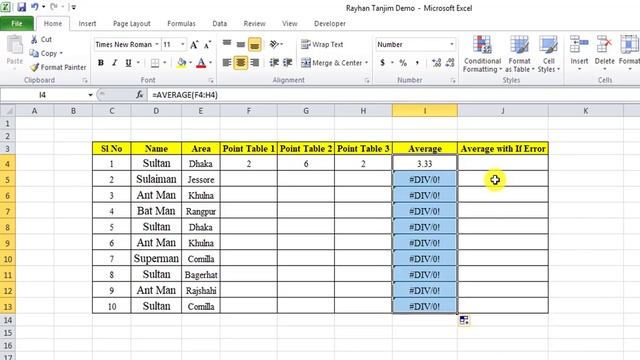This screenshot has width=640, height=360.
Task: Click in the formula bar text
Action: tap(185, 95)
